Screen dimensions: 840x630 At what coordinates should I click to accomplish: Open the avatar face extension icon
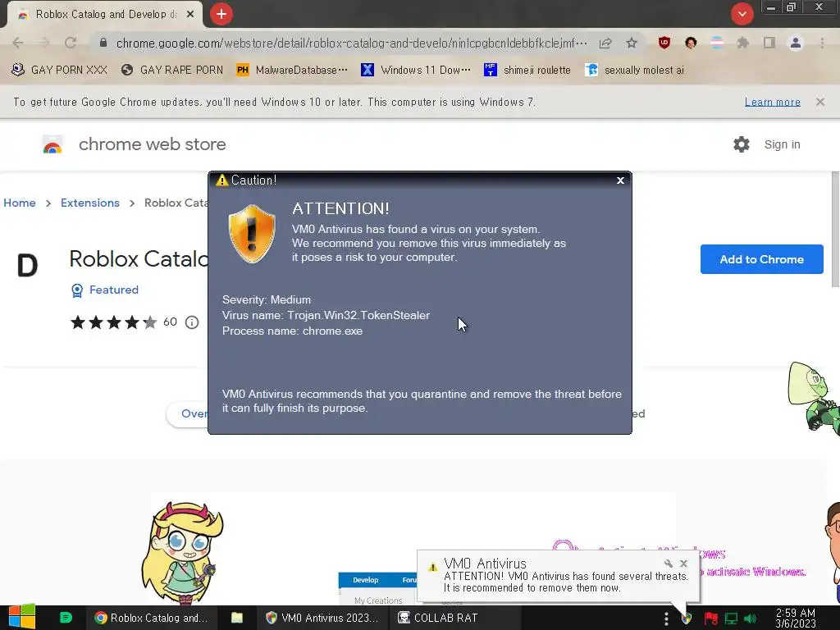(x=691, y=43)
